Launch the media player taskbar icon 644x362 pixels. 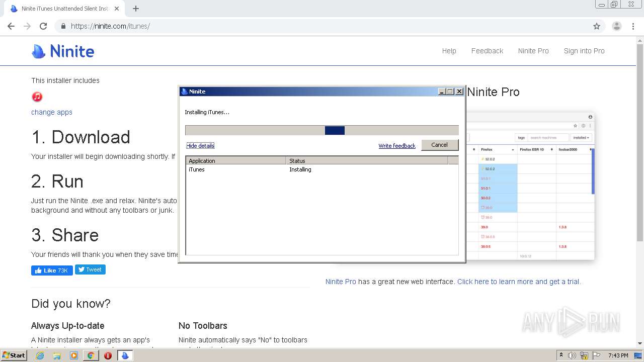pyautogui.click(x=74, y=355)
